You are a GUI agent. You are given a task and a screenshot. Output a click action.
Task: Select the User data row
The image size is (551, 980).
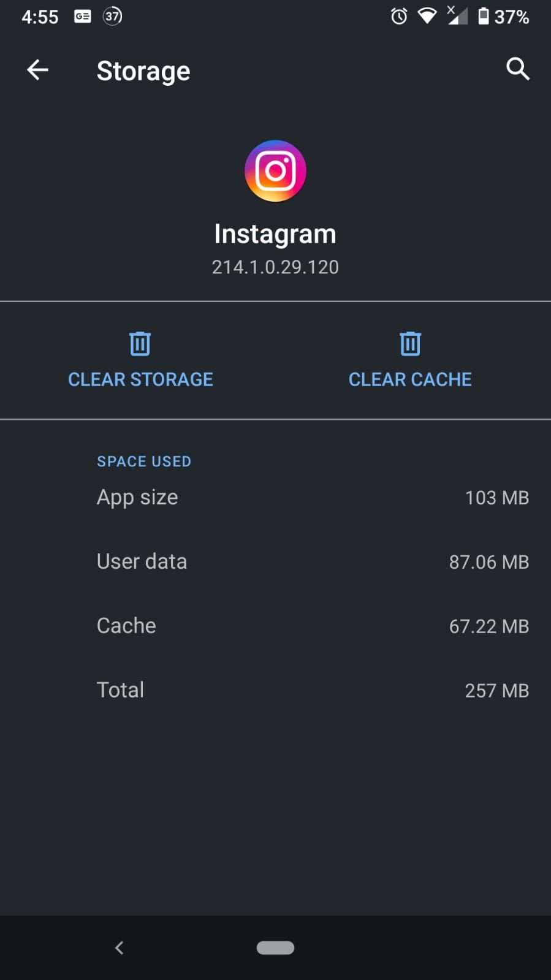coord(275,561)
